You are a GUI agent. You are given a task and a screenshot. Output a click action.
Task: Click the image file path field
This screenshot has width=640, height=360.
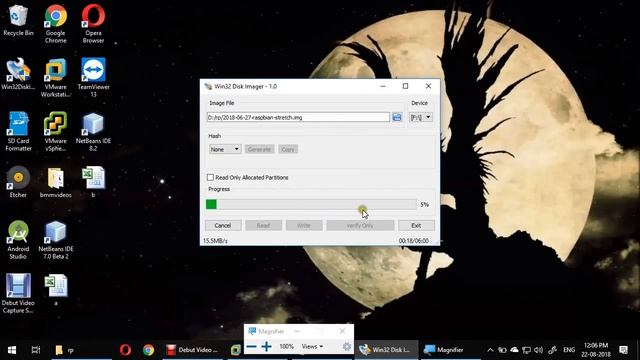298,118
